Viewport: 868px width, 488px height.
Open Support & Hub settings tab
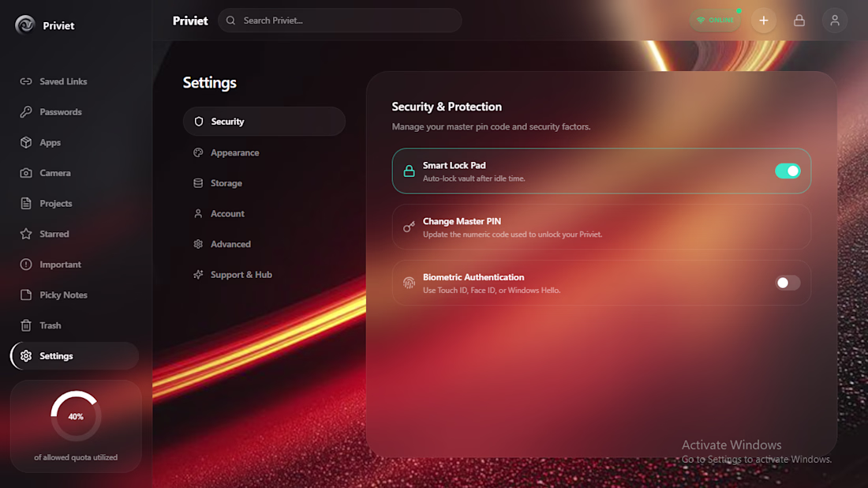tap(264, 274)
